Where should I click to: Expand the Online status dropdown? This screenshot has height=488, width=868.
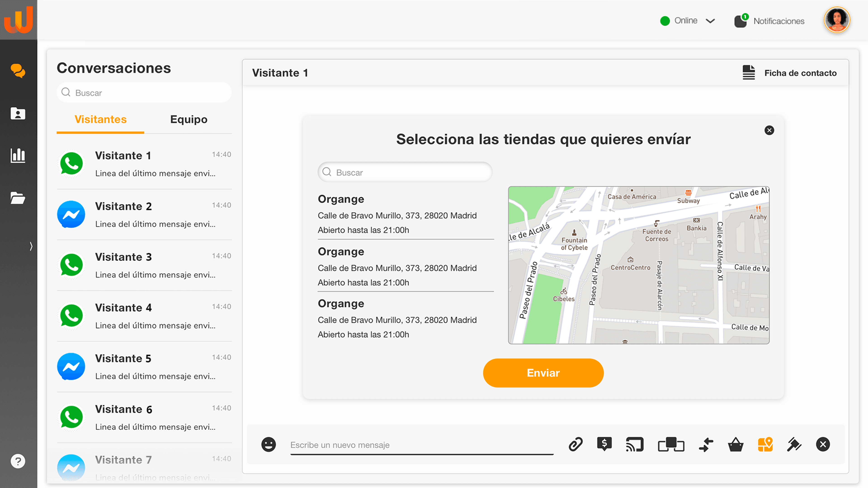(x=710, y=21)
